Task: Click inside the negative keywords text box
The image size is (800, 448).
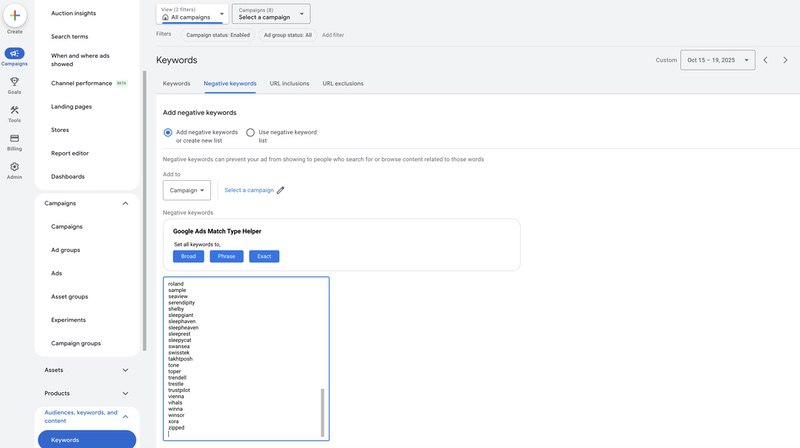Action: 246,359
